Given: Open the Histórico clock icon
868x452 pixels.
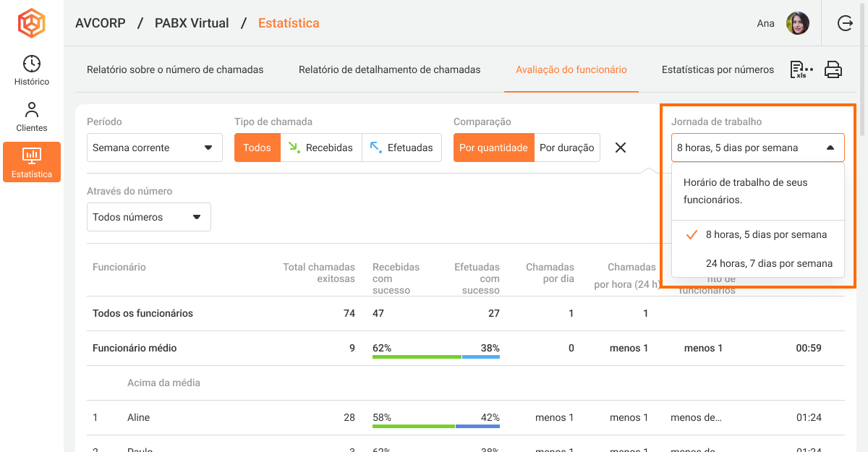Looking at the screenshot, I should point(32,64).
